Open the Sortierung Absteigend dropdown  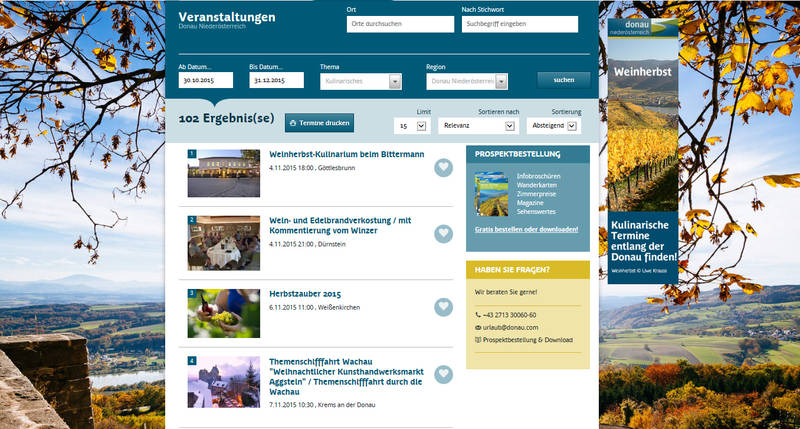[557, 126]
